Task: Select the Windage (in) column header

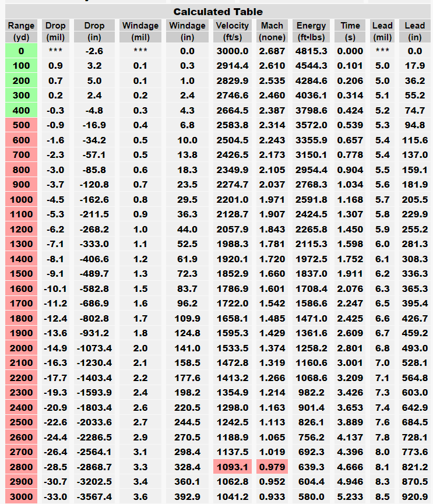Action: pyautogui.click(x=187, y=31)
